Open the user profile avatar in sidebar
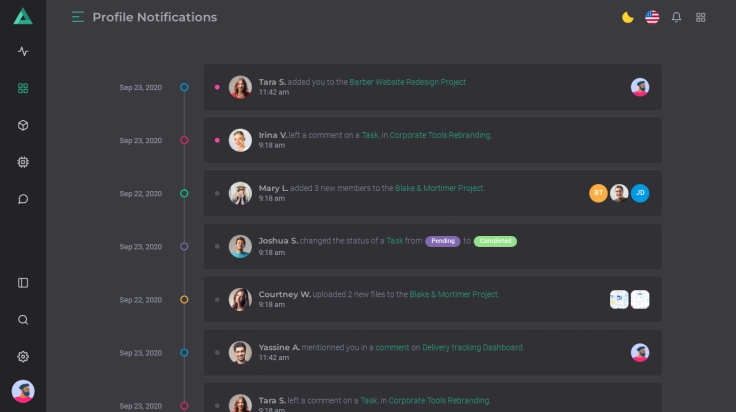Screen dimensions: 736x412 (23, 391)
